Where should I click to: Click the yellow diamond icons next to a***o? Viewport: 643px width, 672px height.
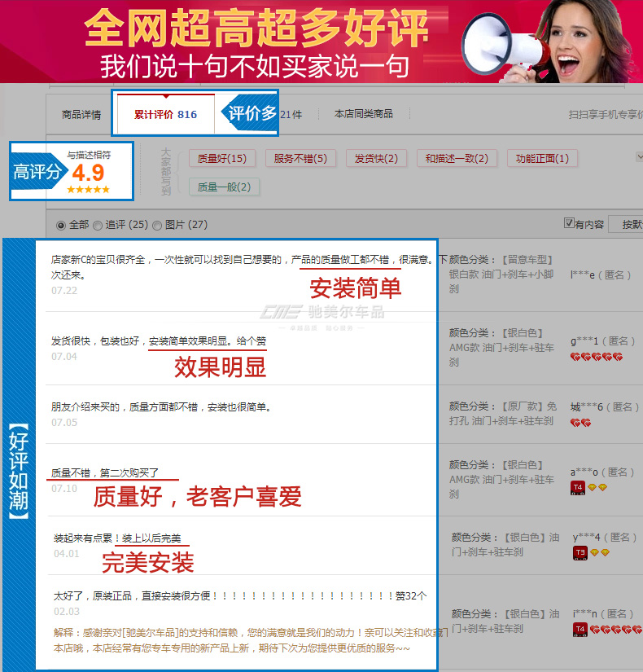click(x=597, y=487)
